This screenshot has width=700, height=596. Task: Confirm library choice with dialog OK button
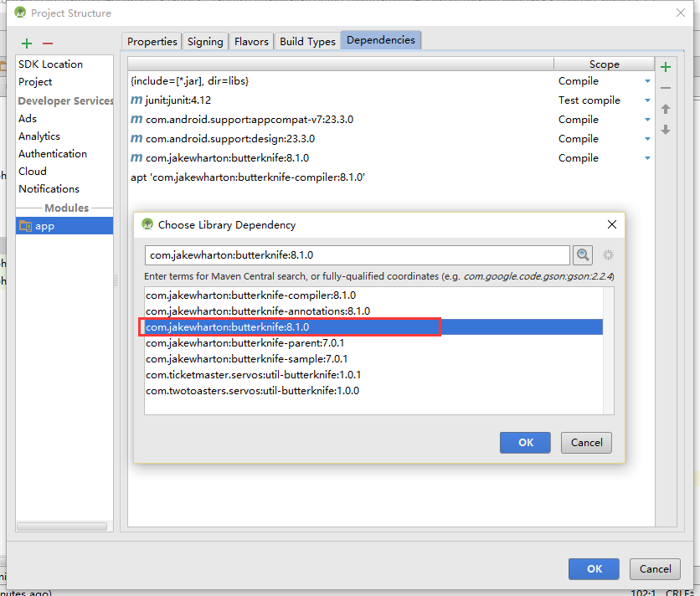525,443
